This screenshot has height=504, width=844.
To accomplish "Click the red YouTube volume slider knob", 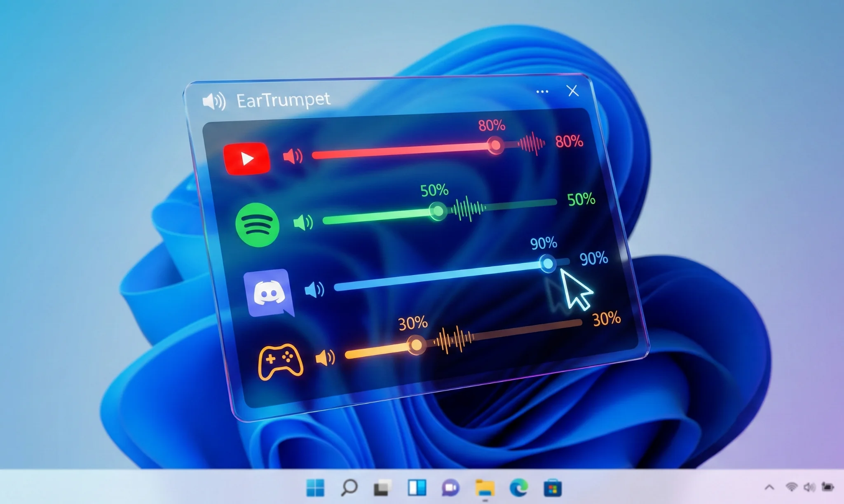I will [x=495, y=145].
